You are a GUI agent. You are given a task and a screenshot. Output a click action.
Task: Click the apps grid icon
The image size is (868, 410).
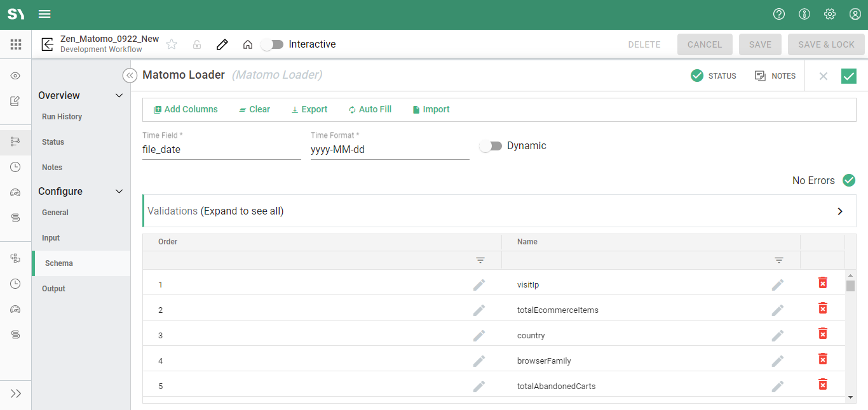click(16, 44)
